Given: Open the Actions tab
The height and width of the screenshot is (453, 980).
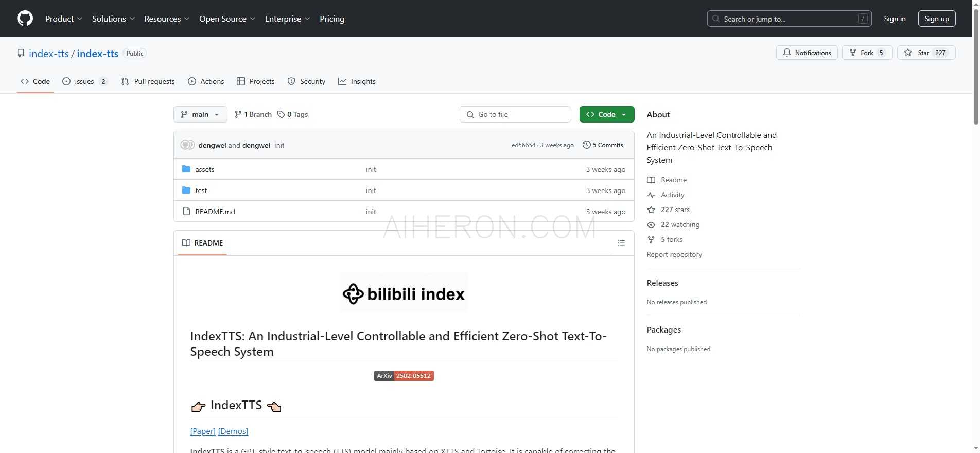Looking at the screenshot, I should tap(206, 81).
